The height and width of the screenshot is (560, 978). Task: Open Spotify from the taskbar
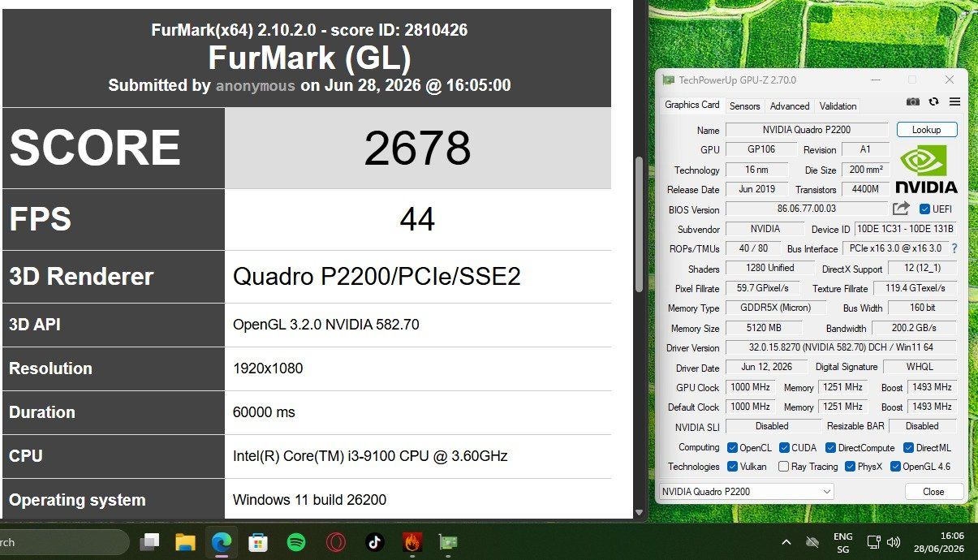(x=296, y=541)
